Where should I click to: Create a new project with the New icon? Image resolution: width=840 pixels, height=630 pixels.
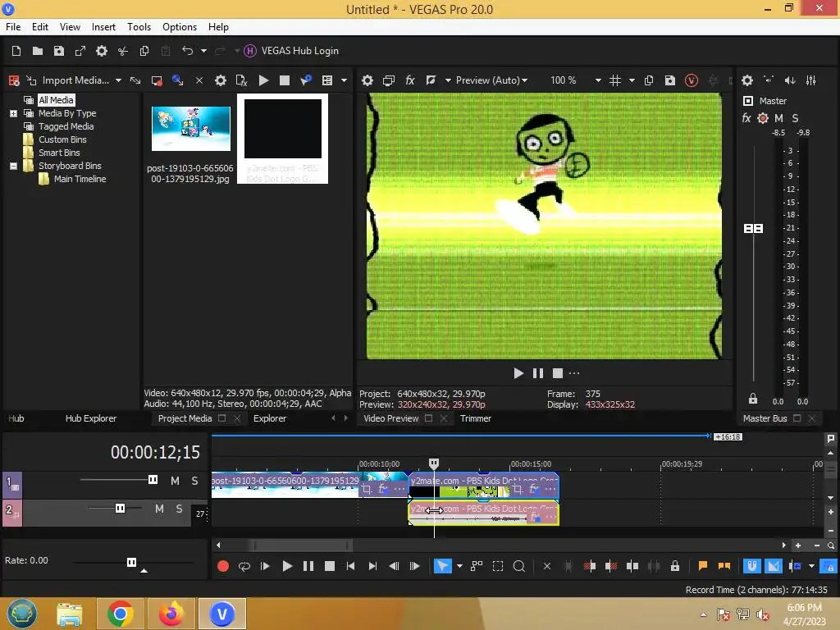[16, 51]
